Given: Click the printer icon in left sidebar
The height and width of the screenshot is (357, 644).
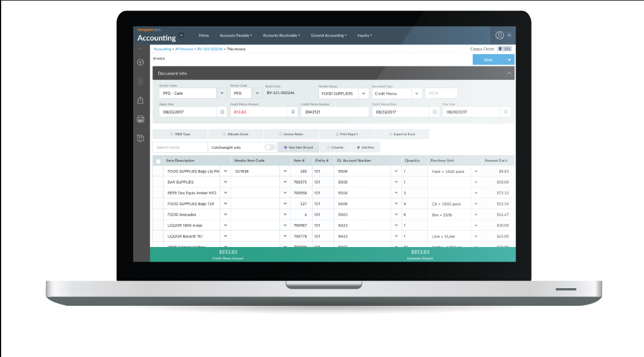Looking at the screenshot, I should pyautogui.click(x=140, y=119).
